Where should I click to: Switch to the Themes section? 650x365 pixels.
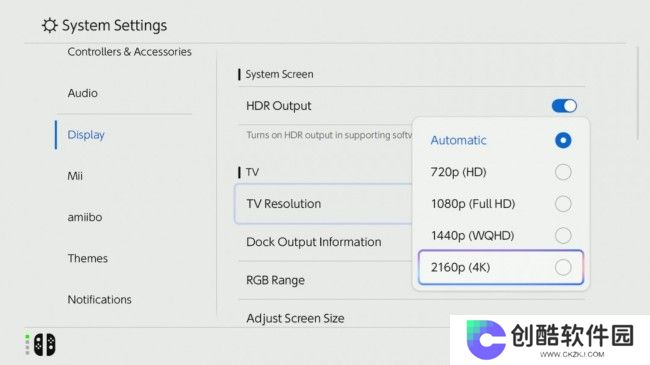(x=87, y=258)
